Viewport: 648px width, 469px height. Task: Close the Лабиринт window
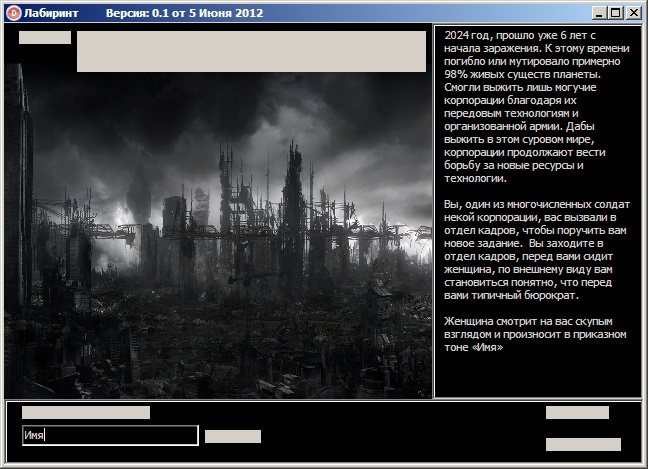pyautogui.click(x=634, y=13)
